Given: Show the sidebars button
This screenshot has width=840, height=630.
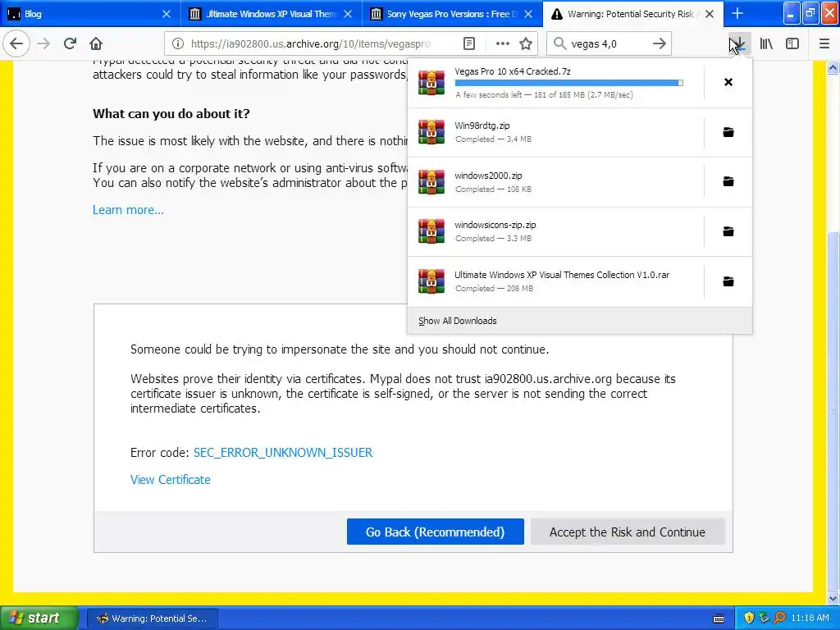Looking at the screenshot, I should click(792, 44).
